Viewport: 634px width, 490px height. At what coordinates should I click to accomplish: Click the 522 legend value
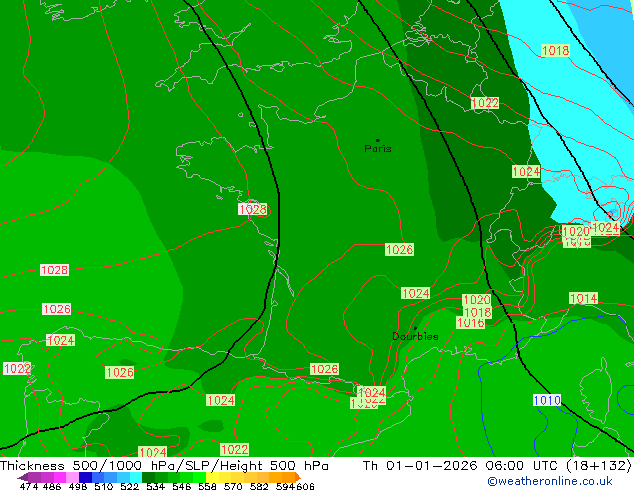(129, 486)
